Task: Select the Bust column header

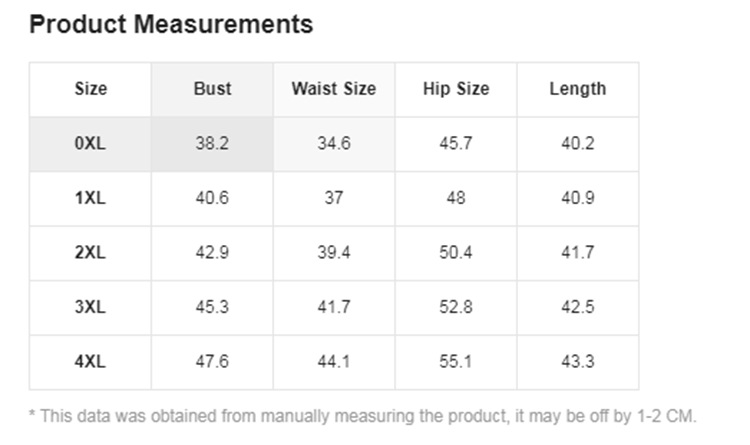Action: [x=212, y=89]
